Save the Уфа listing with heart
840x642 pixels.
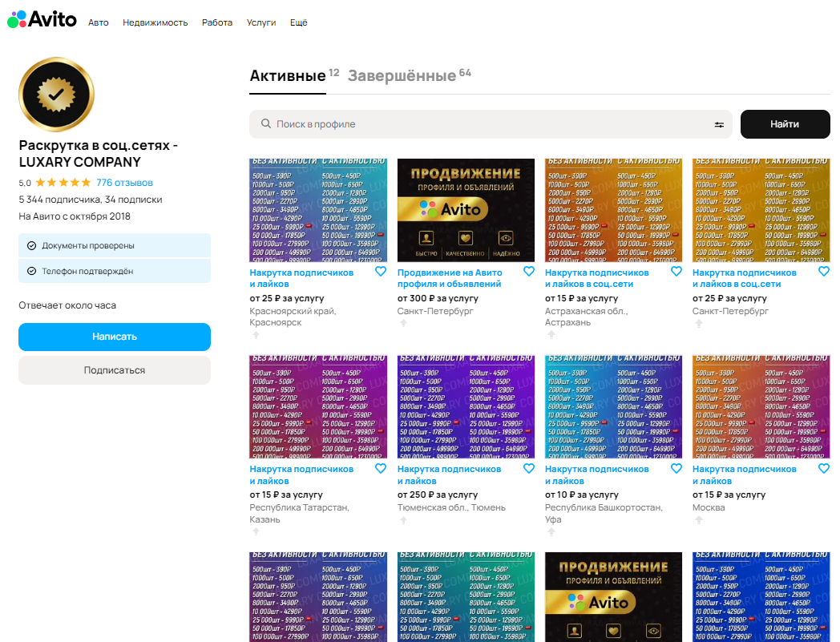coord(676,468)
